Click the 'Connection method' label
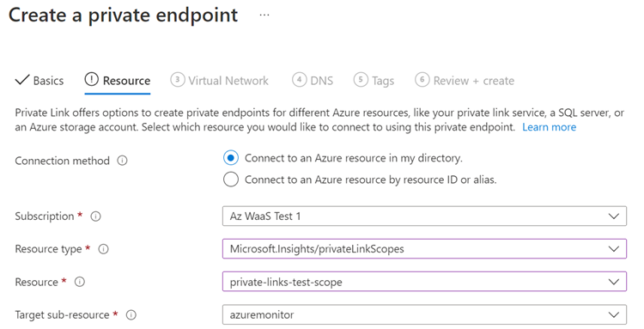Screen dimensions: 644x329 click(x=63, y=161)
